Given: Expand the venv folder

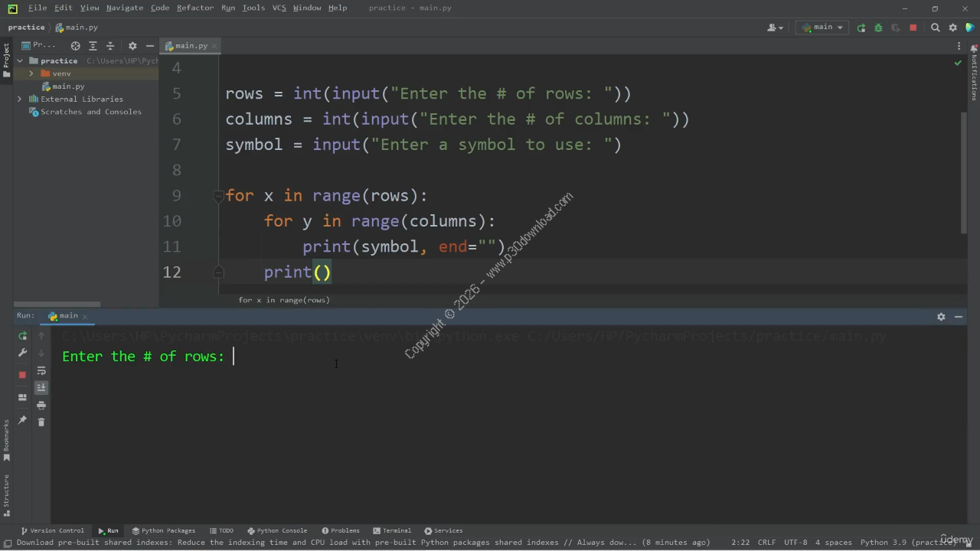Looking at the screenshot, I should [x=31, y=73].
